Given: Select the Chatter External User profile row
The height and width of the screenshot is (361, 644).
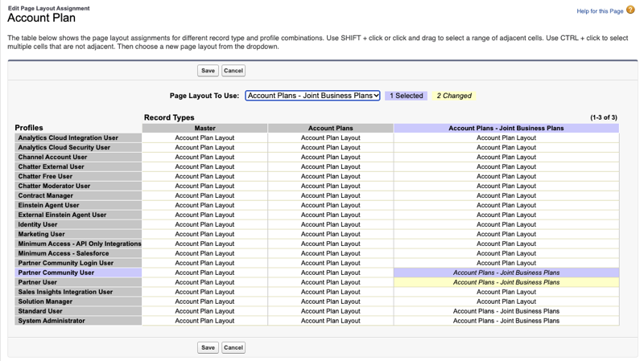Looking at the screenshot, I should coord(78,166).
